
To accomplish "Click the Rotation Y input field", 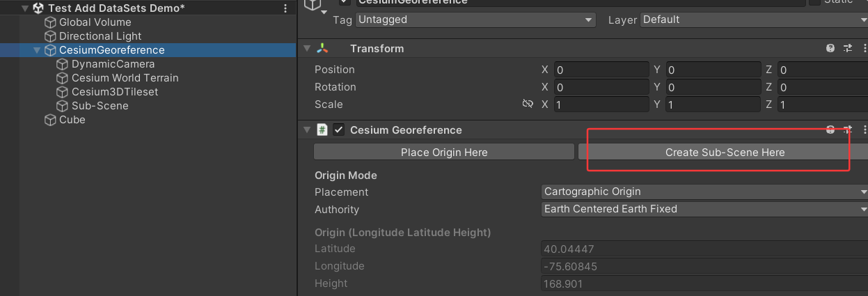I will (713, 87).
